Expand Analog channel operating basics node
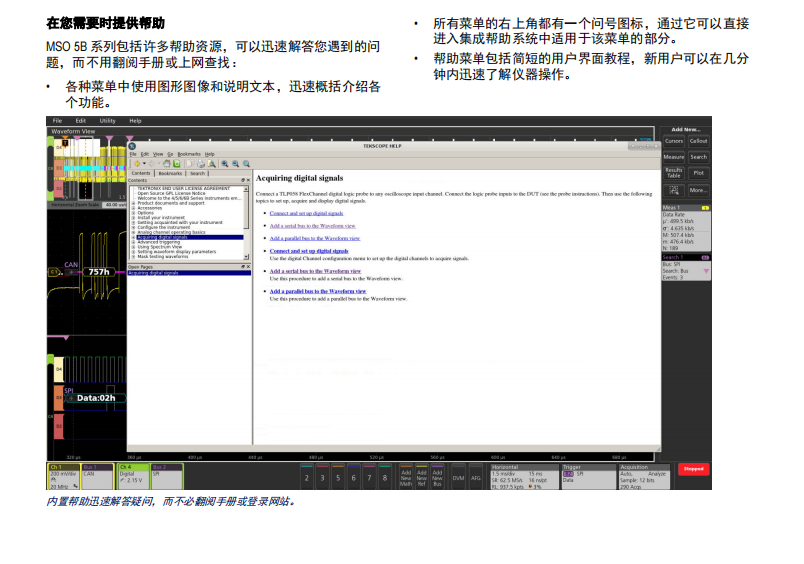This screenshot has height=564, width=804. pos(133,232)
